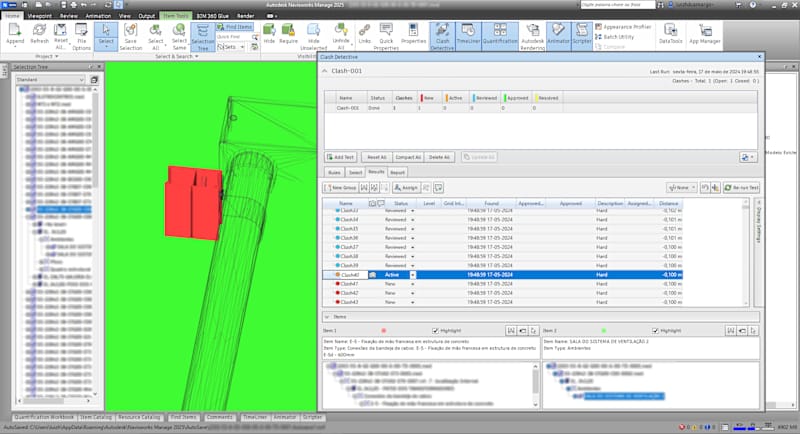Click the search keyword input field

[x=617, y=5]
